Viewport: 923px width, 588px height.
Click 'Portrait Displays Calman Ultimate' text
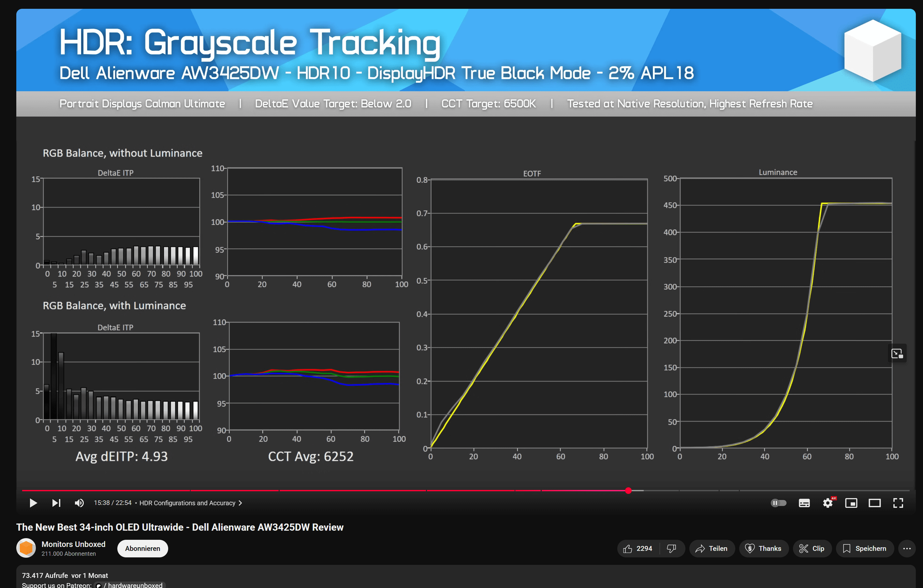click(x=142, y=104)
